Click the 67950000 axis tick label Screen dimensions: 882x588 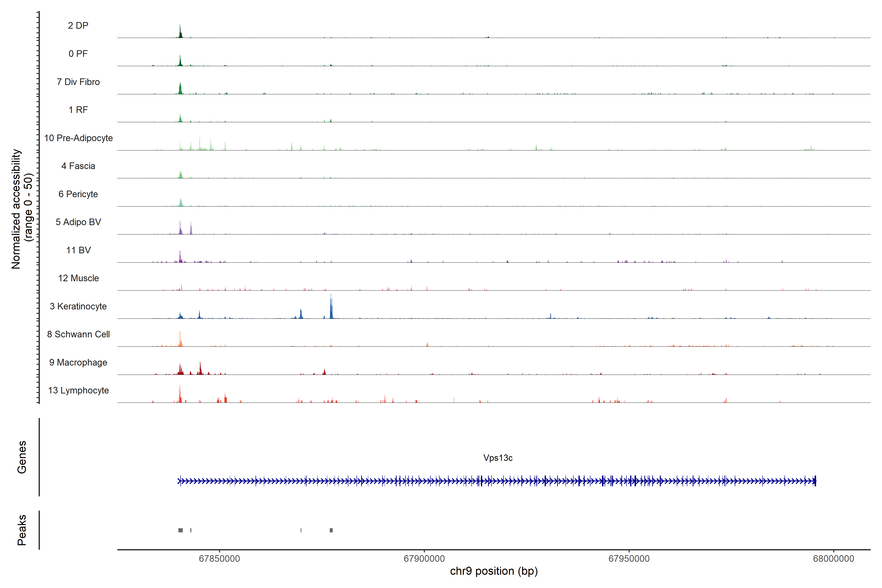point(629,558)
